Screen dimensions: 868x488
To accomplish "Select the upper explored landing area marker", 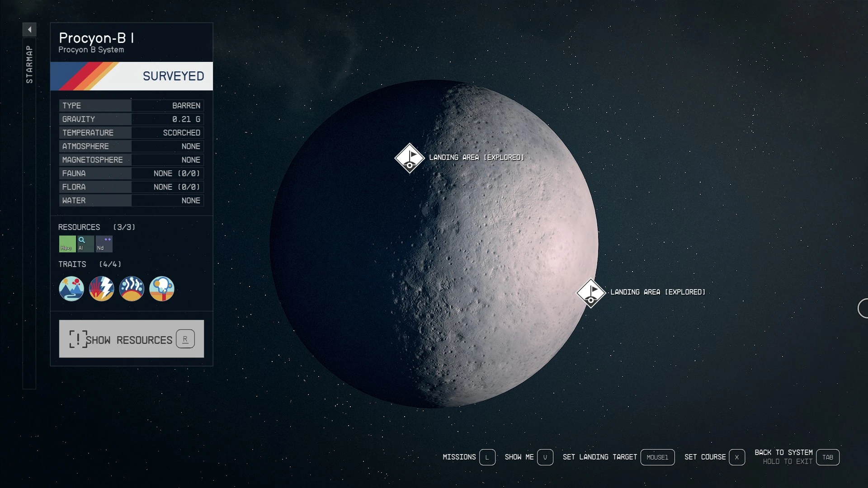I will point(410,158).
